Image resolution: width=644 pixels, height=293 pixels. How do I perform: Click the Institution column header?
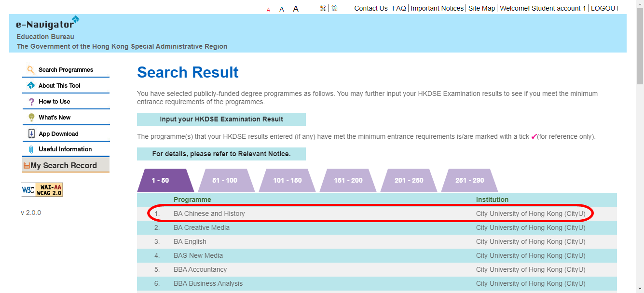(x=493, y=200)
